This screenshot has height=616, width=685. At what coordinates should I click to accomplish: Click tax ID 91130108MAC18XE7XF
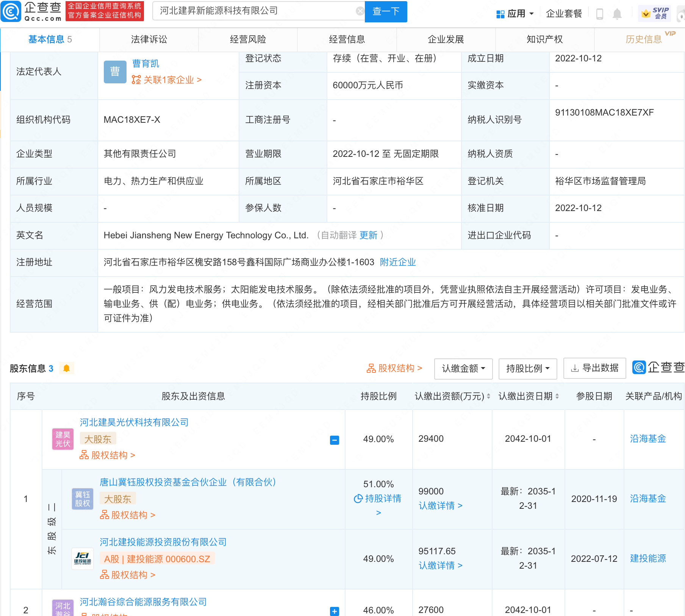tap(604, 113)
